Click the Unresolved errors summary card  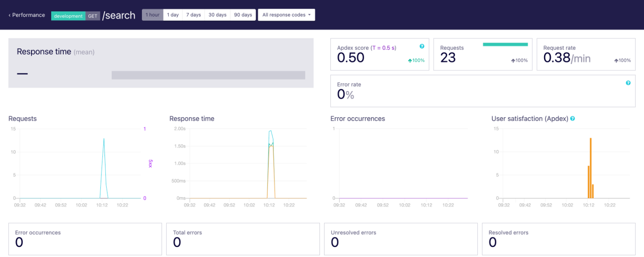(x=401, y=239)
